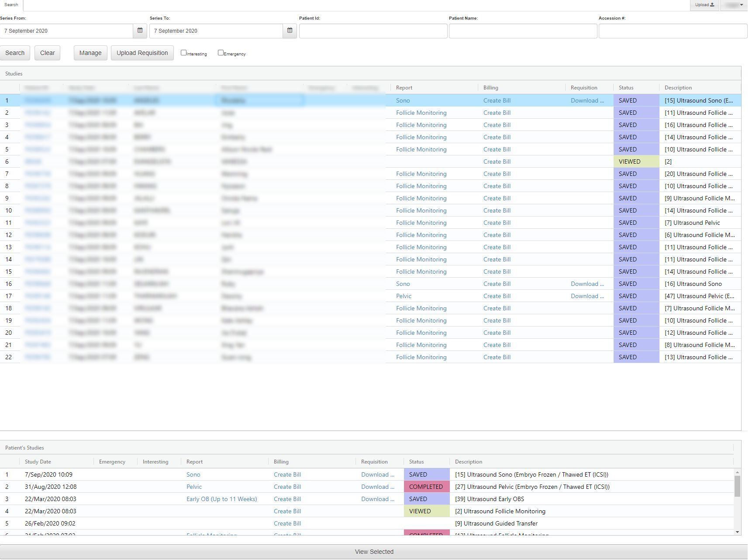Click the Clear button
This screenshot has width=749, height=560.
click(x=47, y=52)
